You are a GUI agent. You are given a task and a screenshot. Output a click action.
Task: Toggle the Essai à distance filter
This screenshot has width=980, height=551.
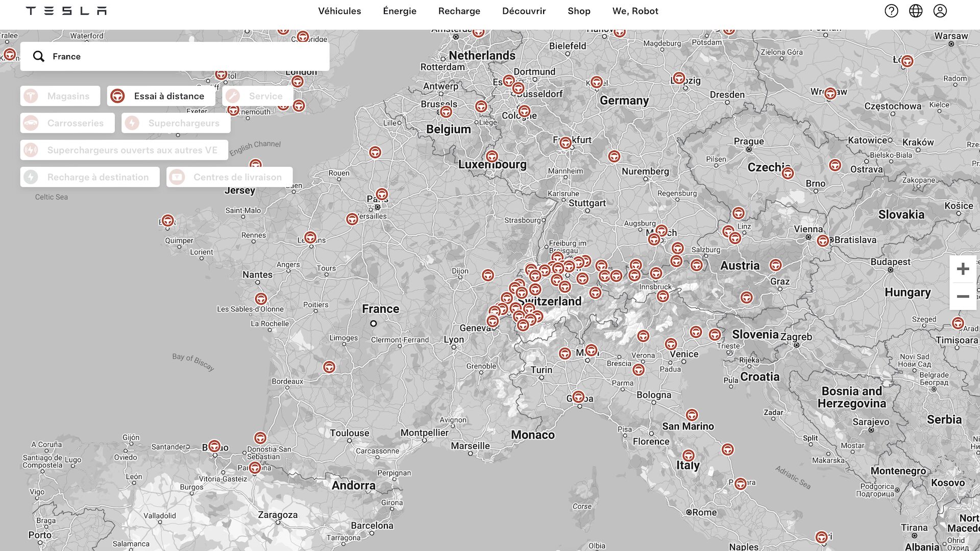161,96
